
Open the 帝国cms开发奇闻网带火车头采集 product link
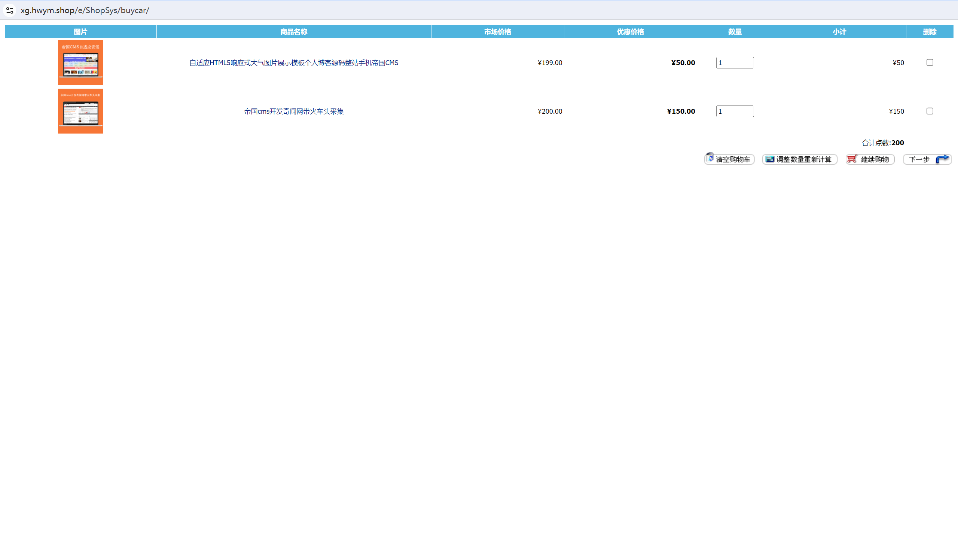click(294, 111)
